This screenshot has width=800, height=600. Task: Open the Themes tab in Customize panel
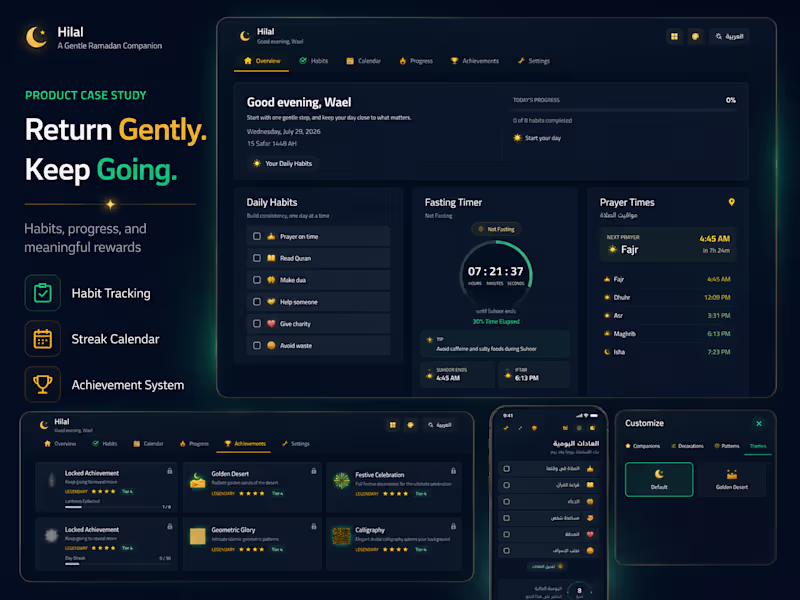[758, 446]
